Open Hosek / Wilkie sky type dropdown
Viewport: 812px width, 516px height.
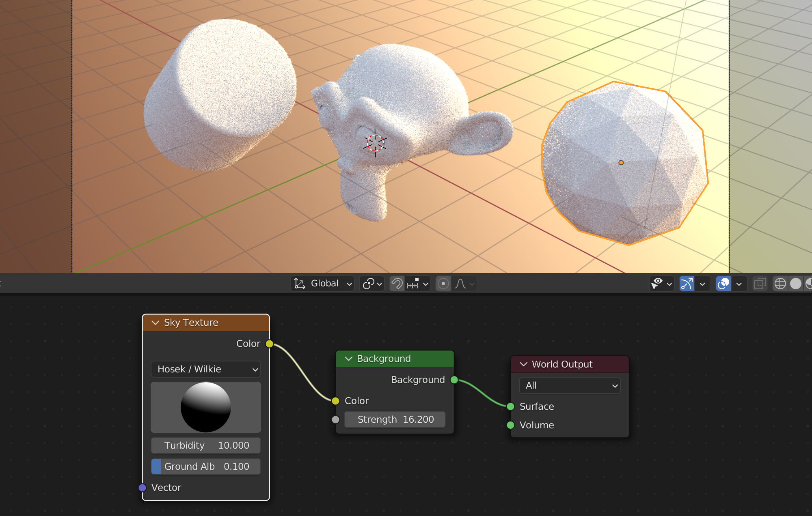(206, 369)
